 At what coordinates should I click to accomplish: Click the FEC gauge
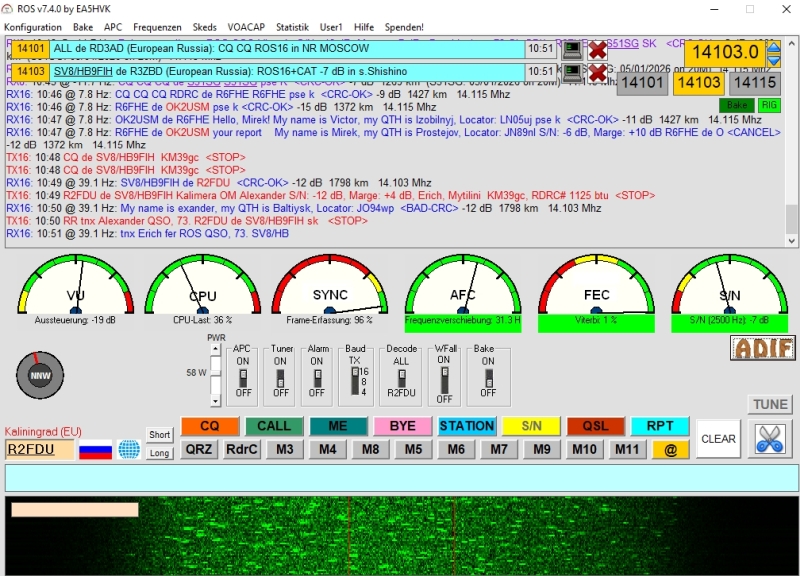[x=596, y=293]
